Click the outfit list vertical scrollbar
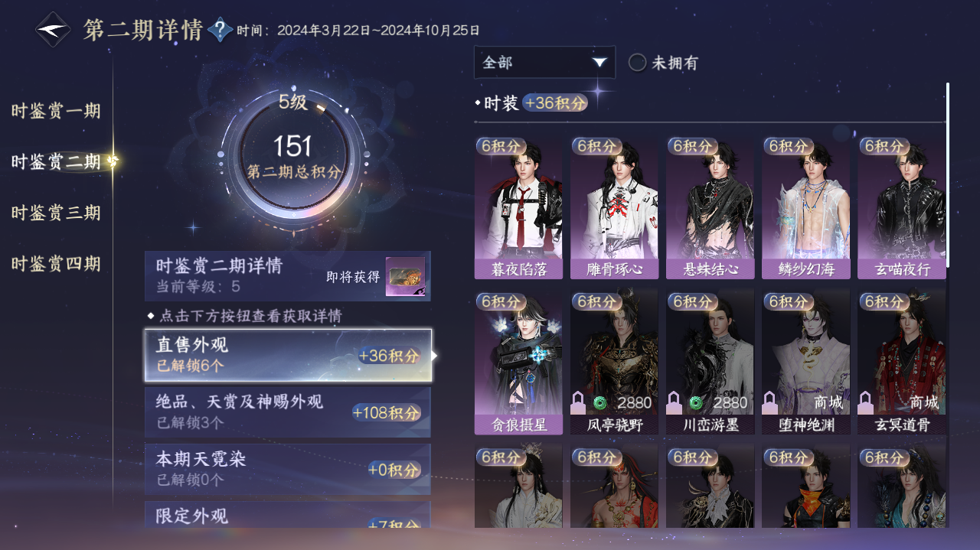 coord(948,174)
